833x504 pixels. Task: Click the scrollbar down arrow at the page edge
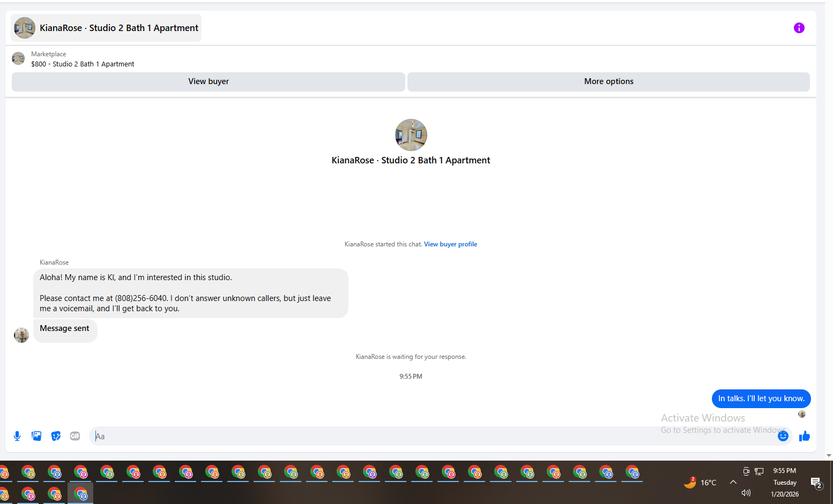pos(829,456)
